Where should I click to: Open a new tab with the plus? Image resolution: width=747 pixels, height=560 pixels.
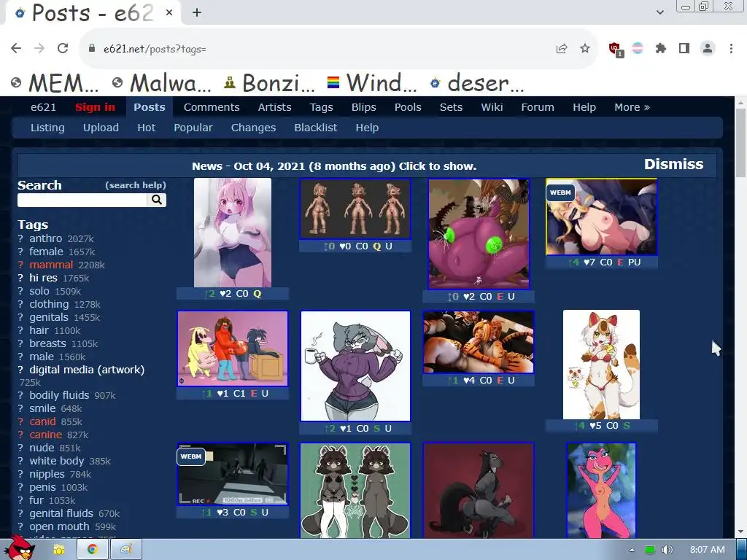[x=197, y=12]
